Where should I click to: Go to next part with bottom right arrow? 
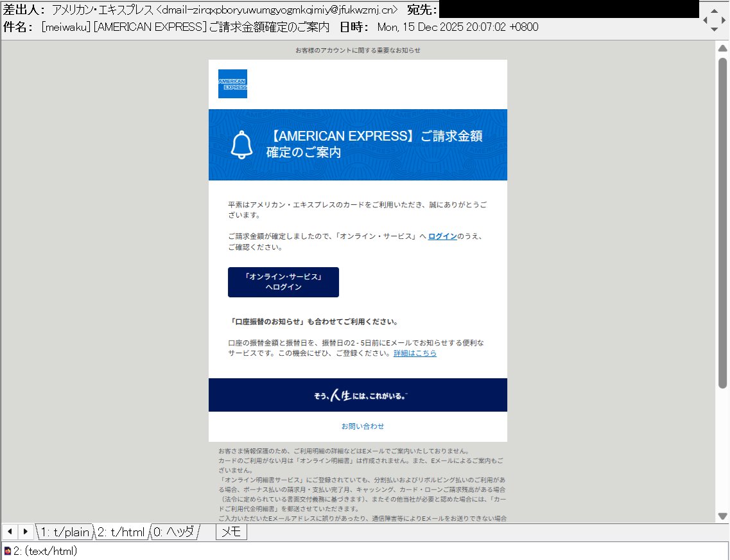coord(26,531)
